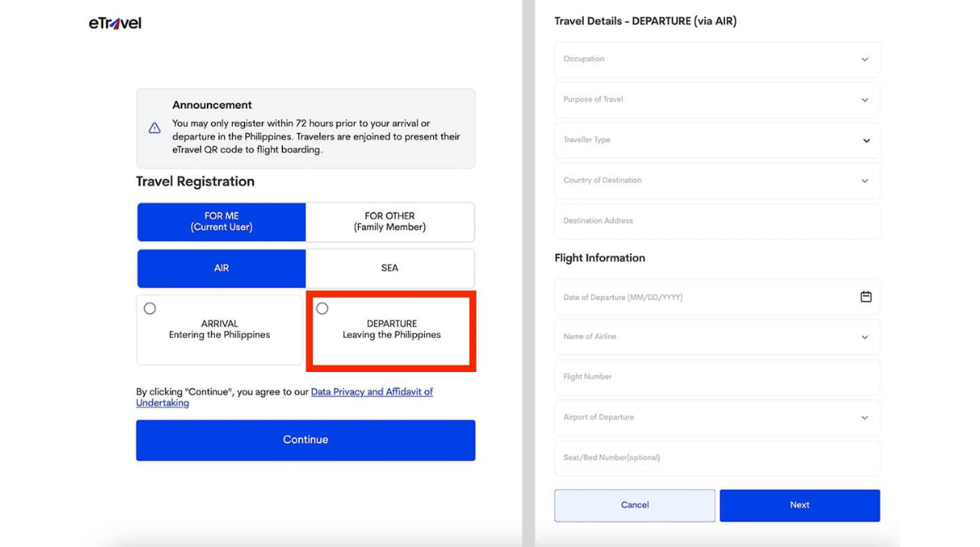The width and height of the screenshot is (980, 547).
Task: Click the chevron on Occupation field
Action: (x=865, y=59)
